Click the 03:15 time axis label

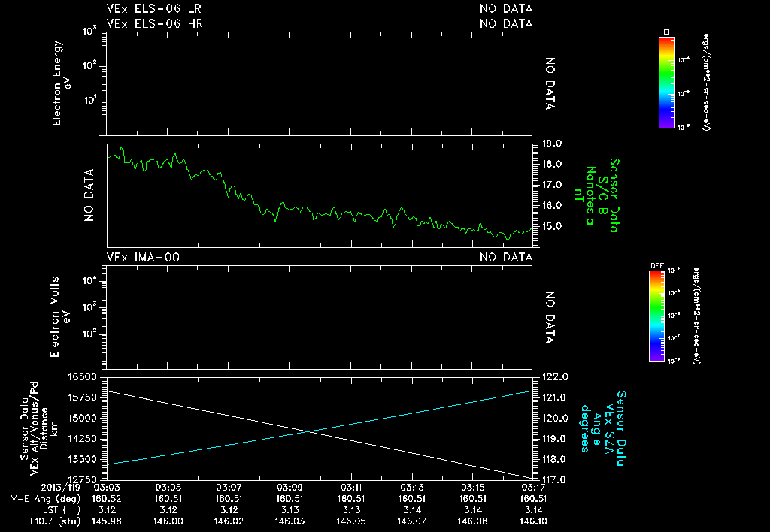(472, 488)
